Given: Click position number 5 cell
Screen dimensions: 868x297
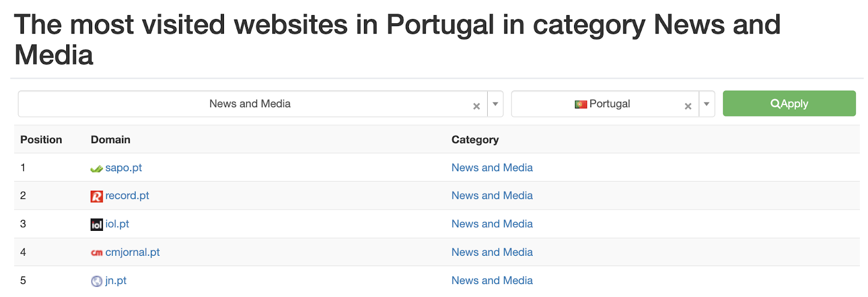Looking at the screenshot, I should pyautogui.click(x=23, y=280).
